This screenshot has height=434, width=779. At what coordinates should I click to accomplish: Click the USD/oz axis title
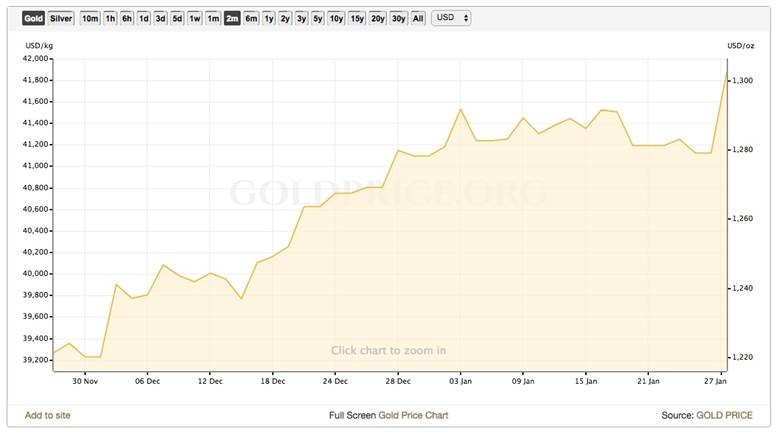(741, 46)
